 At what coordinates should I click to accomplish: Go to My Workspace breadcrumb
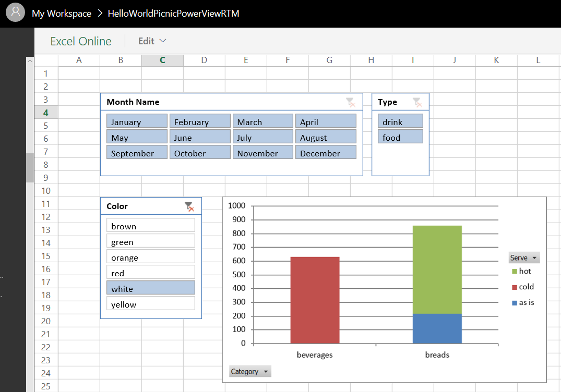pos(62,14)
